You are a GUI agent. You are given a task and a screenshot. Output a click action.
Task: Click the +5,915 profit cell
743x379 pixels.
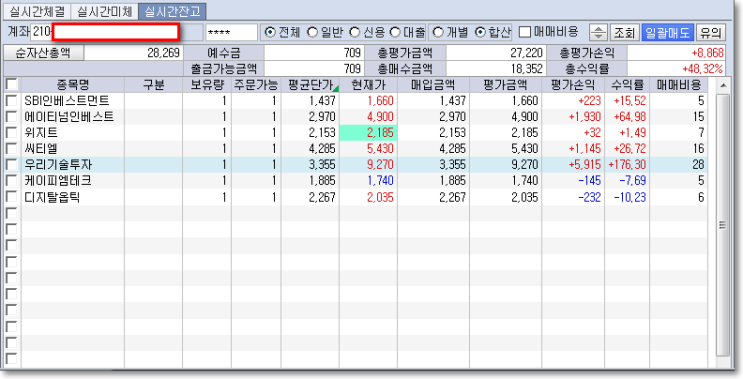coord(573,165)
